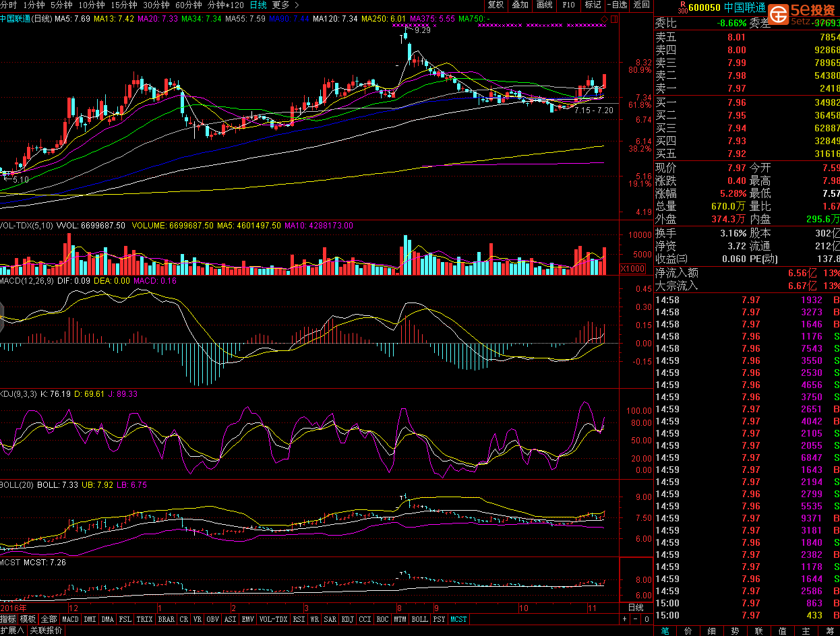840x636 pixels.
Task: Click the diamond icon above the chart
Action: [603, 19]
